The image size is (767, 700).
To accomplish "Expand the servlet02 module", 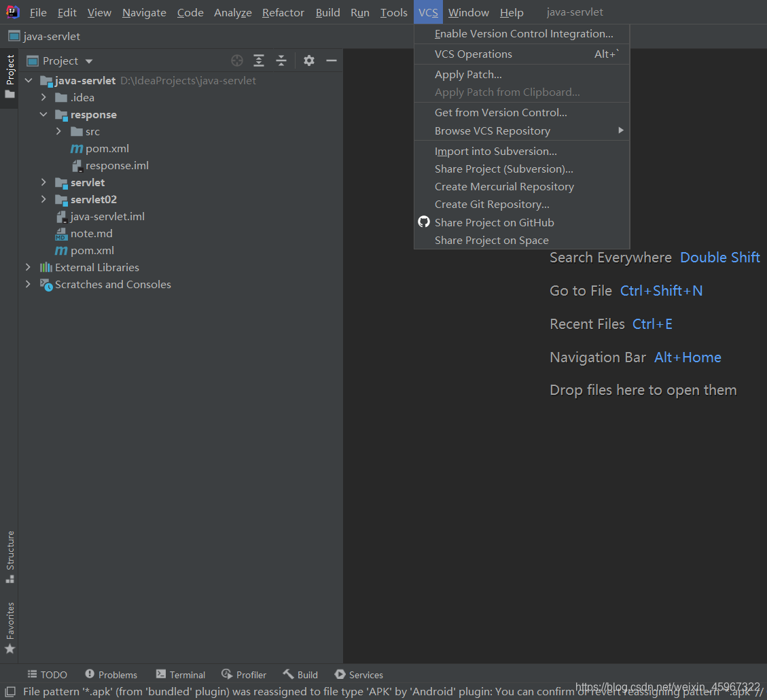I will click(x=43, y=199).
